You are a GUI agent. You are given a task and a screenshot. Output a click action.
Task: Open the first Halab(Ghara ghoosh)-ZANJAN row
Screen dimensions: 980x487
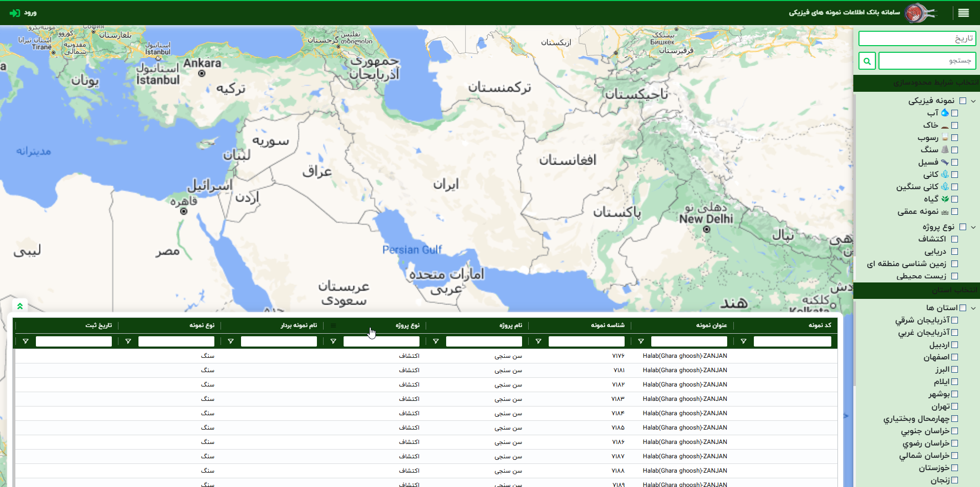pos(685,356)
